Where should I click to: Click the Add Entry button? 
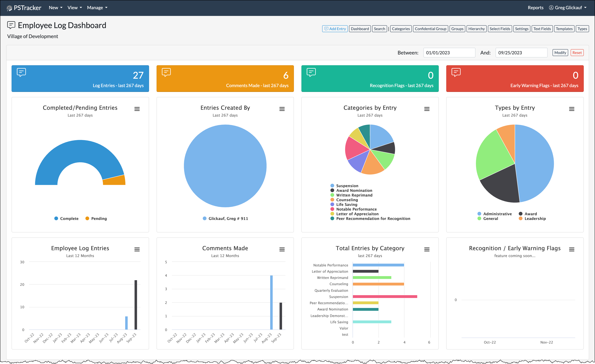point(335,29)
